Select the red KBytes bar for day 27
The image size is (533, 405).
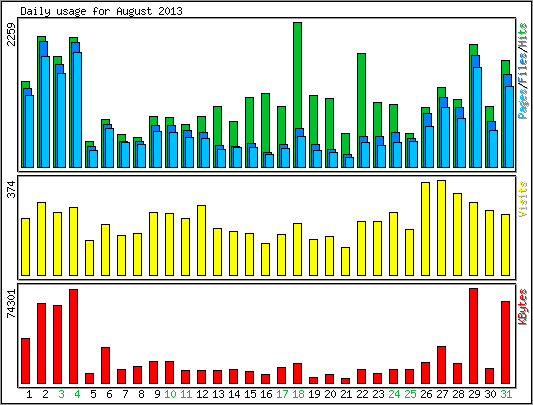442,365
